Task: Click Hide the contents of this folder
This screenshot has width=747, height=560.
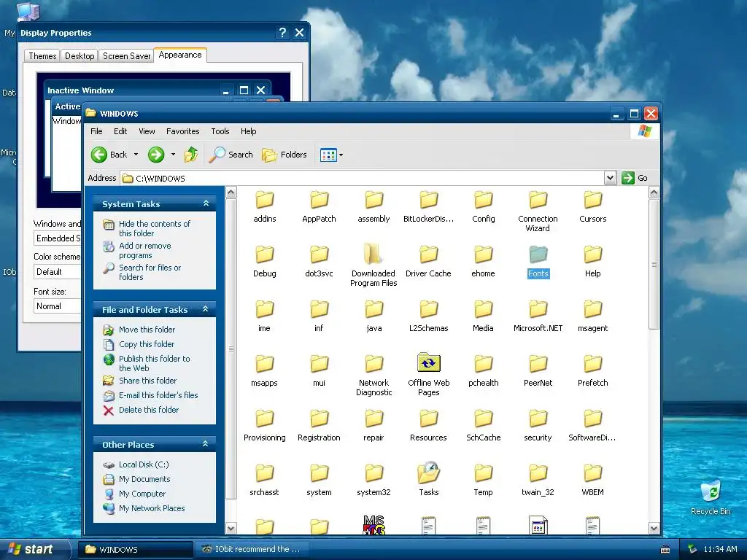Action: click(154, 228)
